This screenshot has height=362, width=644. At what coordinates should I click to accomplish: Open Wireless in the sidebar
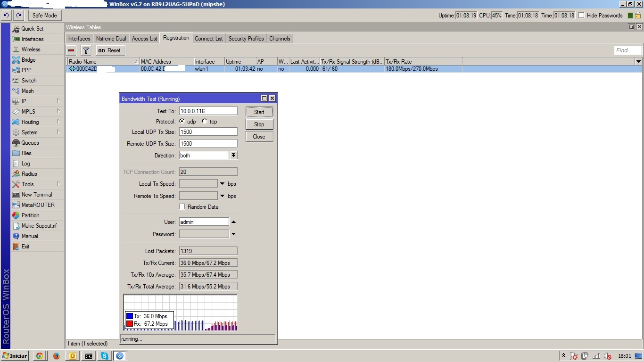click(31, 49)
